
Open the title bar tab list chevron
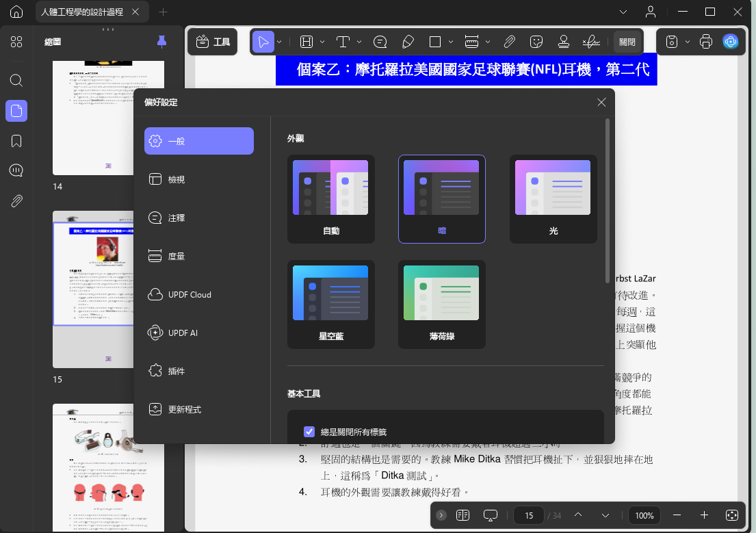tap(623, 12)
